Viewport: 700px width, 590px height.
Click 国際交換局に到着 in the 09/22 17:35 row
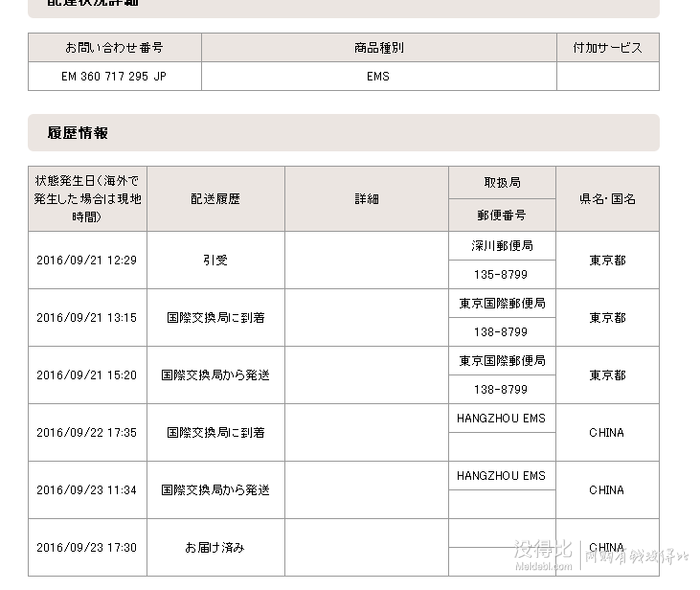coord(216,433)
